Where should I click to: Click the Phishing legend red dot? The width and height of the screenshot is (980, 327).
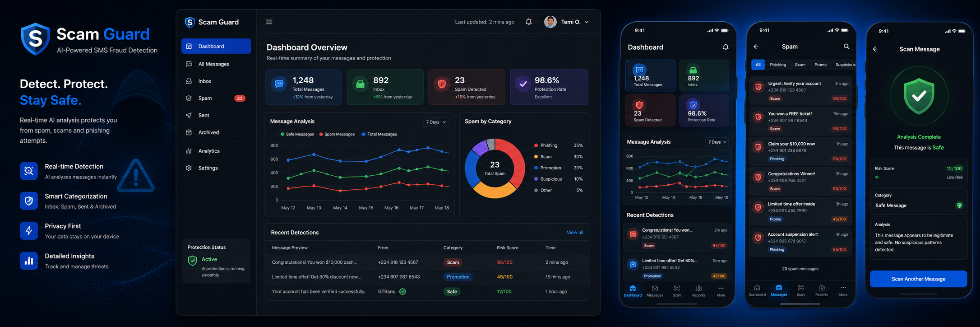(536, 145)
